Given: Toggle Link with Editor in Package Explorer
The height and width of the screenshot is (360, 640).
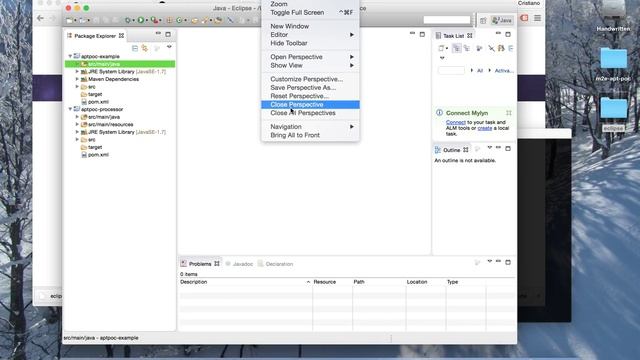Looking at the screenshot, I should click(x=144, y=48).
